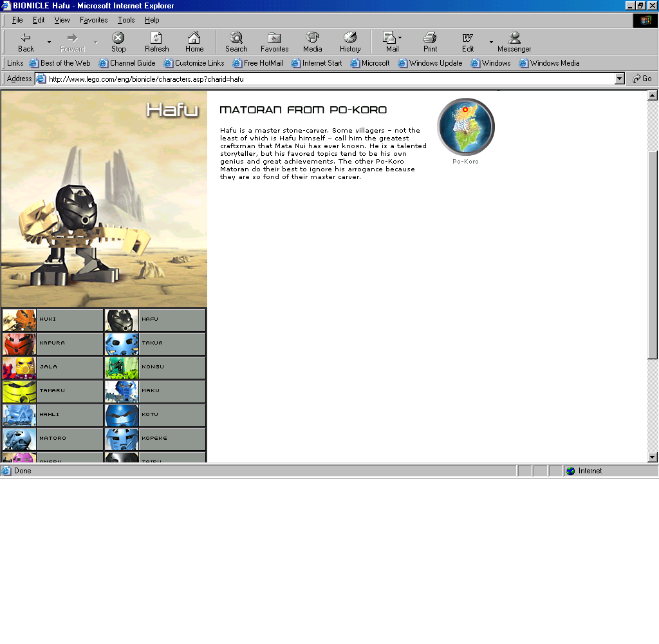Screen dimensions: 659x644
Task: Select Huki's orange mask thumbnail
Action: pyautogui.click(x=20, y=320)
